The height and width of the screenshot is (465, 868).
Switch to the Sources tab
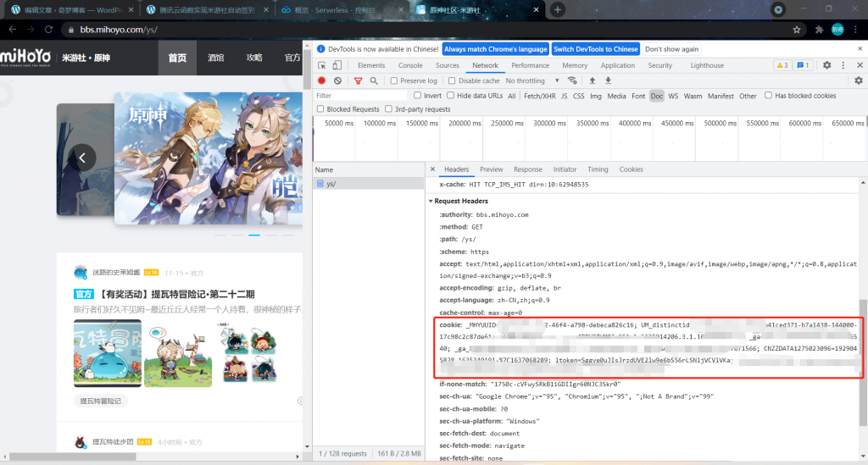(448, 65)
